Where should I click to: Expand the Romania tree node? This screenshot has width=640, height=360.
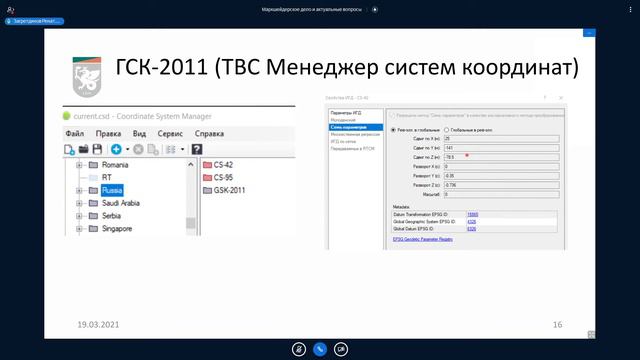[79, 165]
